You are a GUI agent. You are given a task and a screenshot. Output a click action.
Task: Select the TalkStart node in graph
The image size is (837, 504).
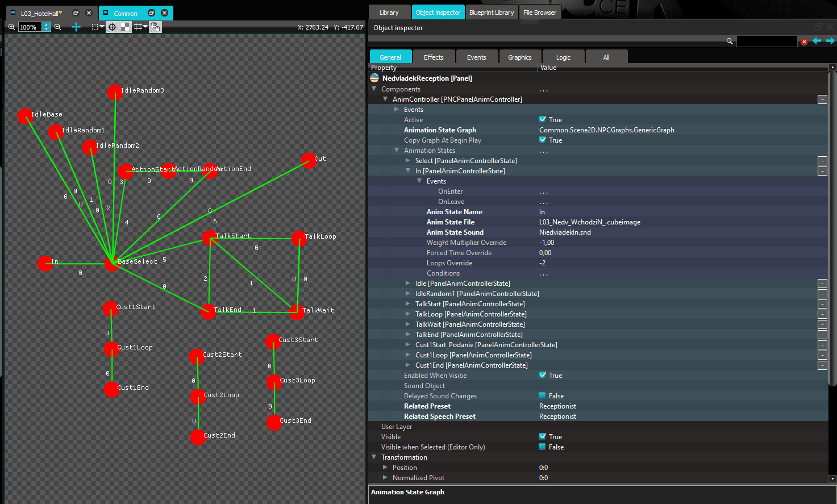210,238
